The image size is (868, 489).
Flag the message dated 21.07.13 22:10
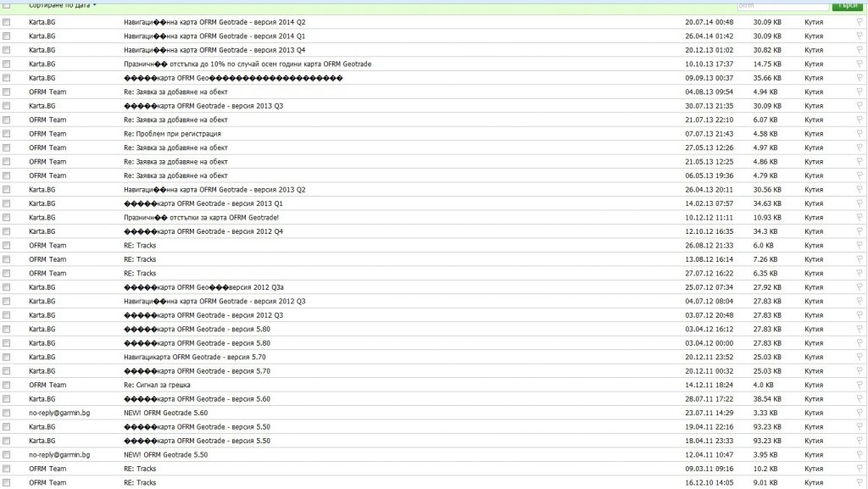tap(860, 119)
